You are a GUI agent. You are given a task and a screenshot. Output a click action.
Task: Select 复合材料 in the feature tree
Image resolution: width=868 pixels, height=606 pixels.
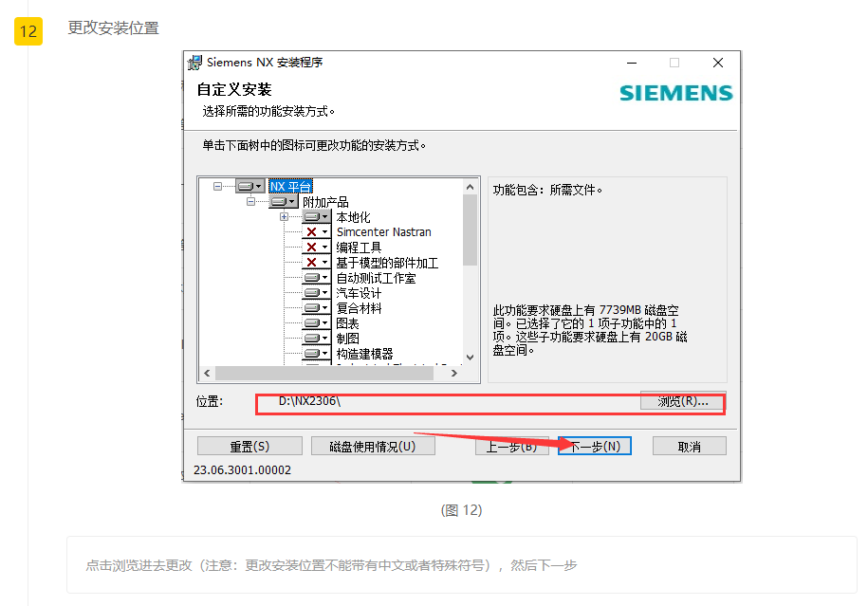pyautogui.click(x=359, y=308)
